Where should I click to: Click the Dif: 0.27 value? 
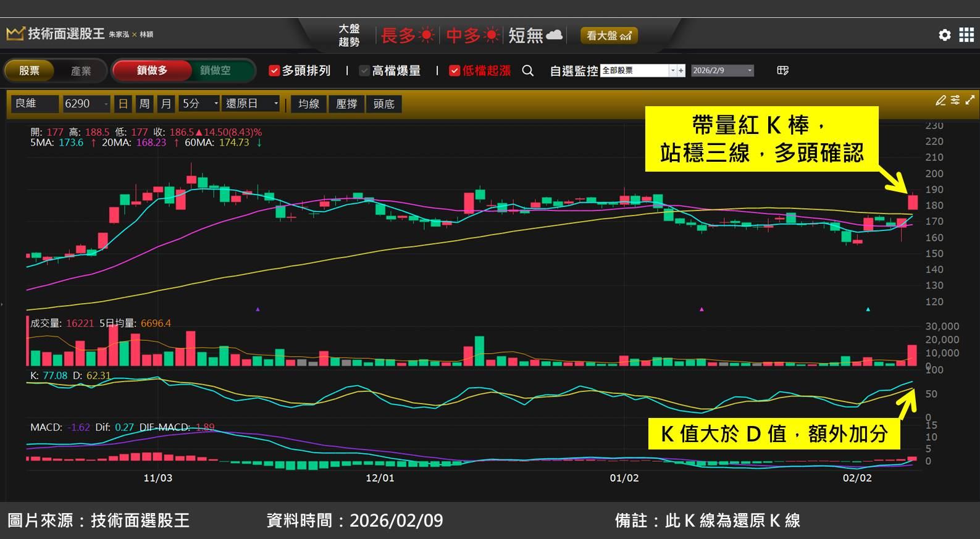click(114, 427)
